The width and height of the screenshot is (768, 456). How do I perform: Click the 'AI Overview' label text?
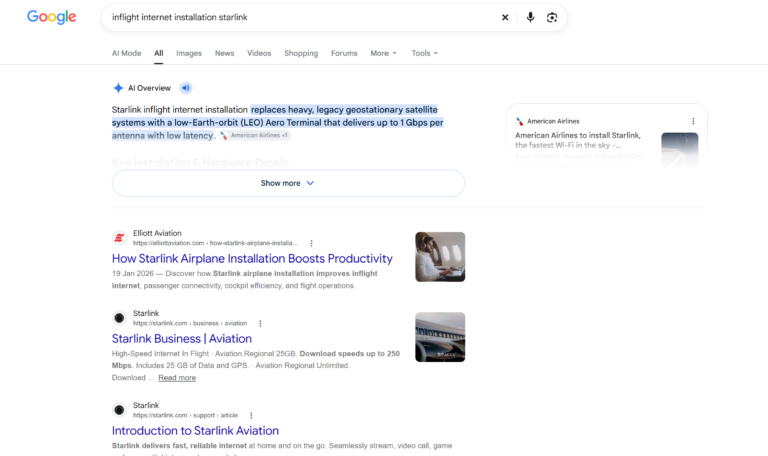[x=149, y=88]
